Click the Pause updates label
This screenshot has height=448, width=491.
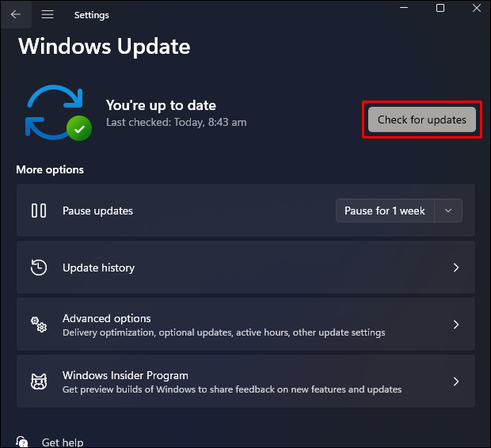click(97, 211)
